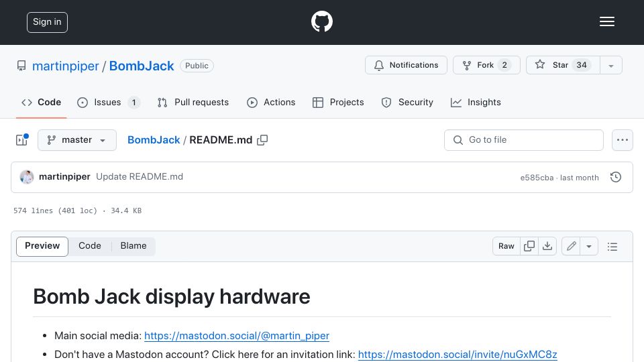Open the master branch selector
Viewport: 644px width, 362px height.
point(76,140)
